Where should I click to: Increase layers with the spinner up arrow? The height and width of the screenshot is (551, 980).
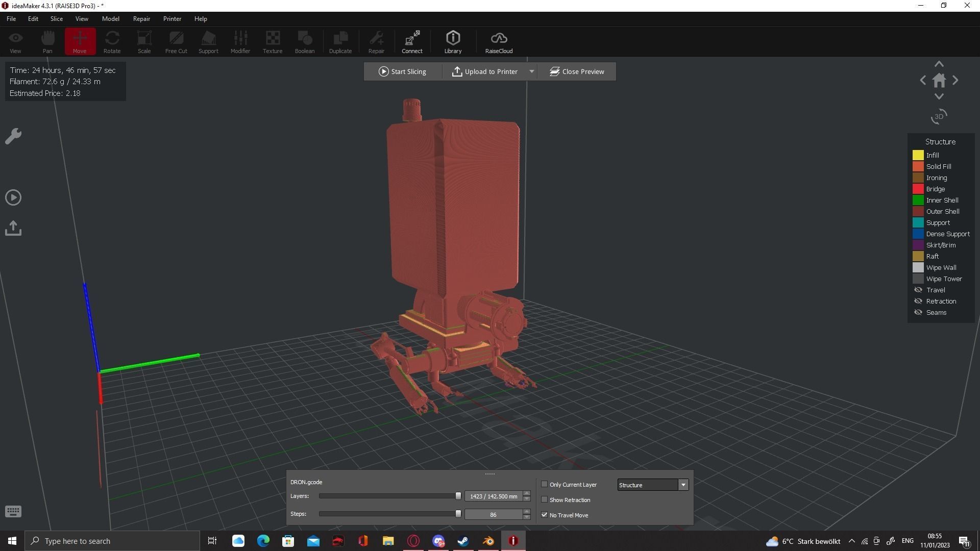point(526,493)
